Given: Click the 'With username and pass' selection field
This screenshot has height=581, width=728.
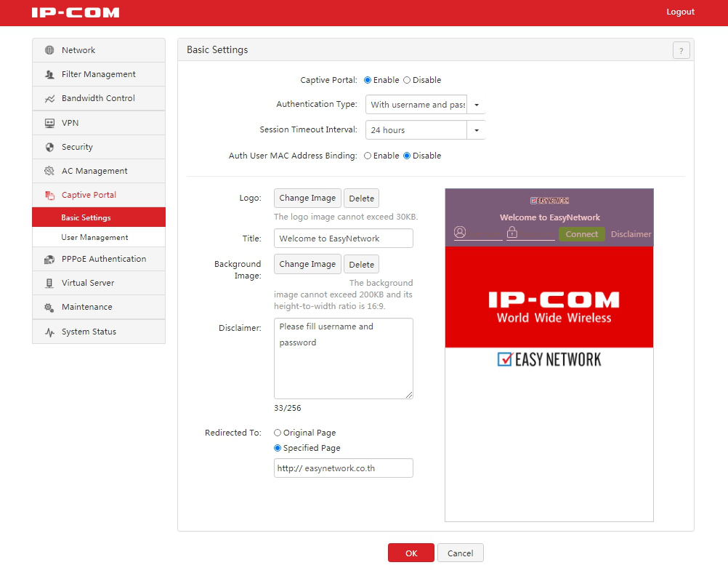Looking at the screenshot, I should pyautogui.click(x=416, y=105).
